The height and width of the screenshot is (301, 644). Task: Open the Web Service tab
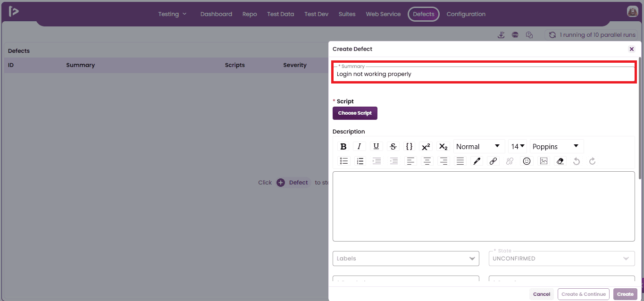tap(383, 14)
